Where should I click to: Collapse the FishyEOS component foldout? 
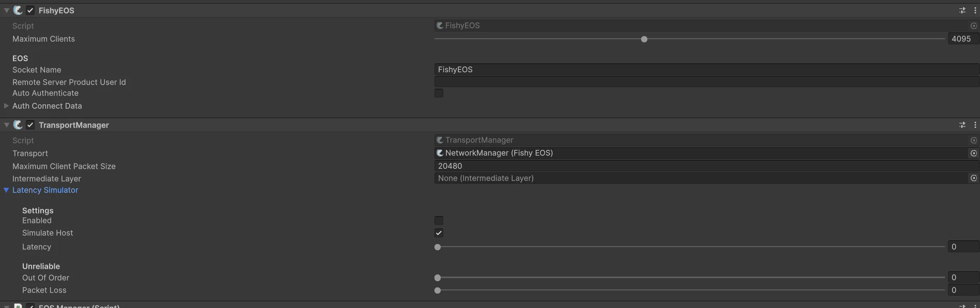[7, 10]
